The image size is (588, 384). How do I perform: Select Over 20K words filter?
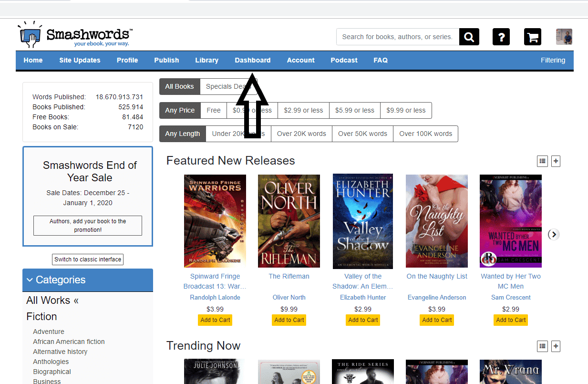tap(301, 134)
